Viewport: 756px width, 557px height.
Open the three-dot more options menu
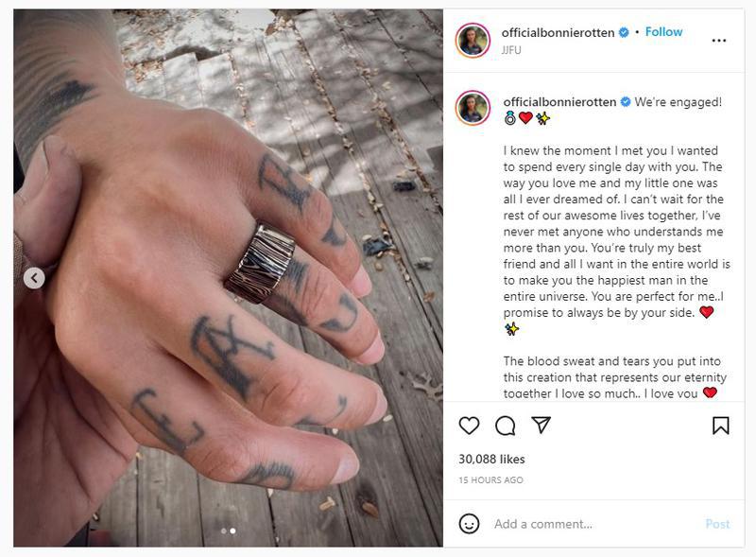(718, 41)
